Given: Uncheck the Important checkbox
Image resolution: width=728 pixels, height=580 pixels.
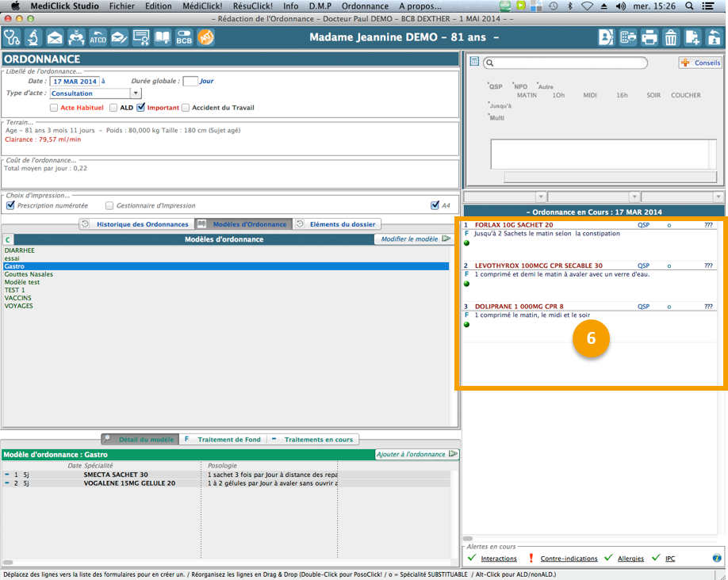Looking at the screenshot, I should pyautogui.click(x=140, y=107).
